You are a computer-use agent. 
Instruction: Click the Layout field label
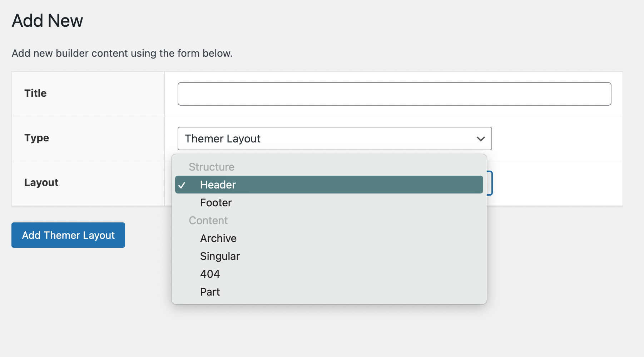[x=41, y=182]
